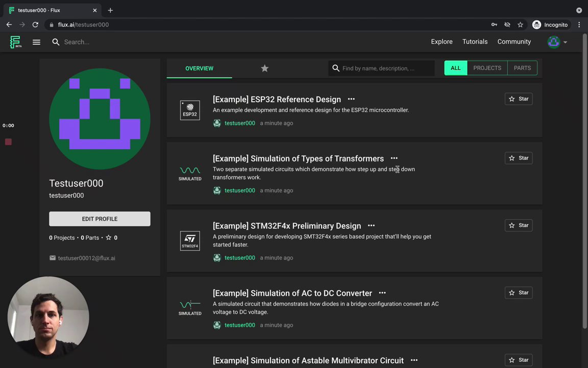This screenshot has width=588, height=368.
Task: Open testuser000 author link on ESP32 card
Action: tap(239, 123)
